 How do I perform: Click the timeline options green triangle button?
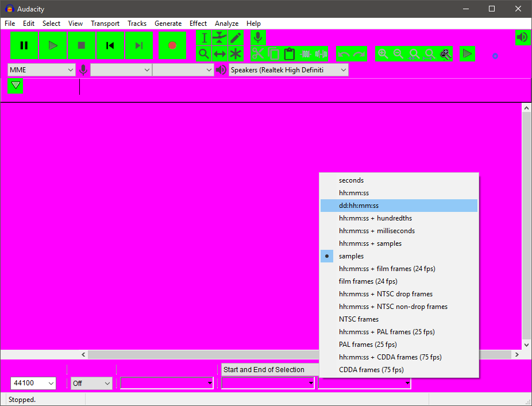pos(16,86)
